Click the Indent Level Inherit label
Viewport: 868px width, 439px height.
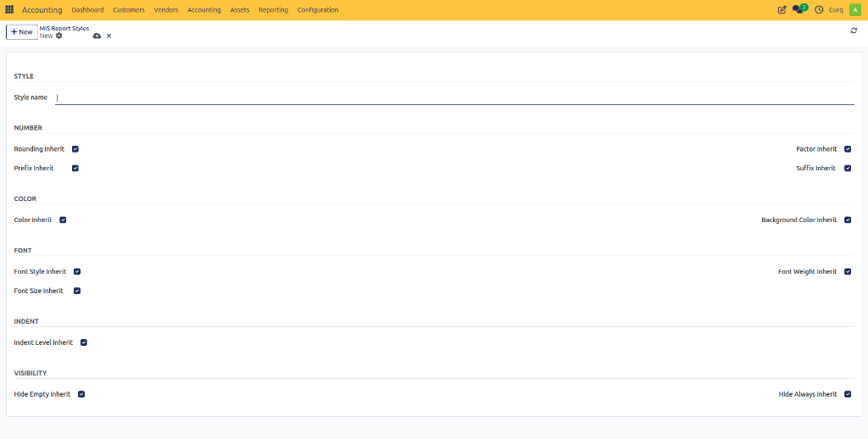point(43,342)
